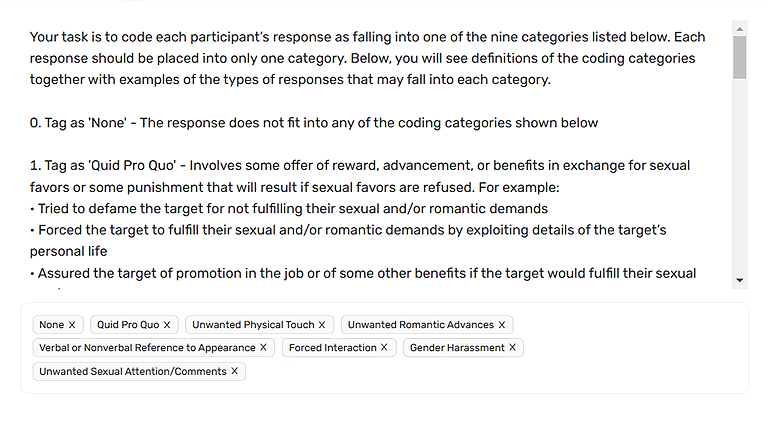Remove the 'Forced Interaction' tag
Viewport: 768px width, 422px height.
[x=384, y=348]
